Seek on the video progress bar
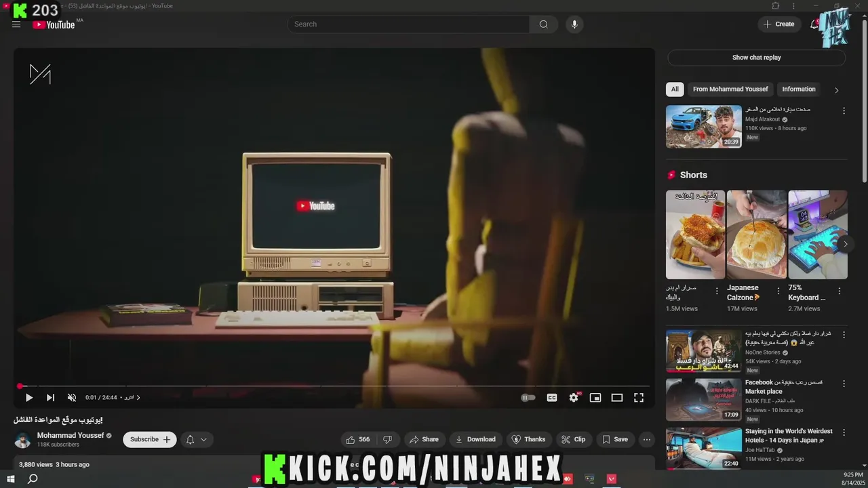 [x=334, y=386]
